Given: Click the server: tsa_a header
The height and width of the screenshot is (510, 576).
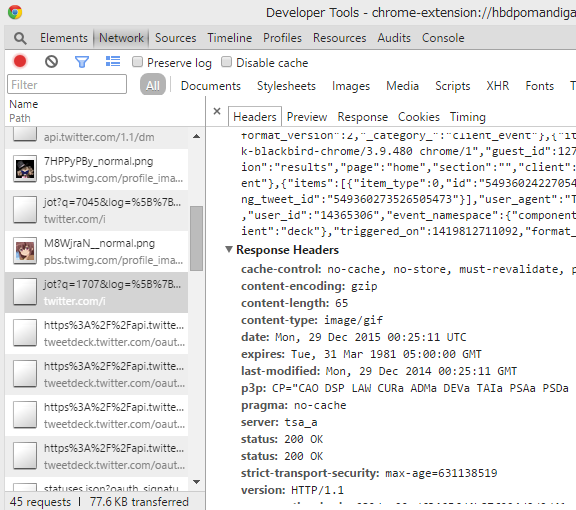Looking at the screenshot, I should 279,422.
